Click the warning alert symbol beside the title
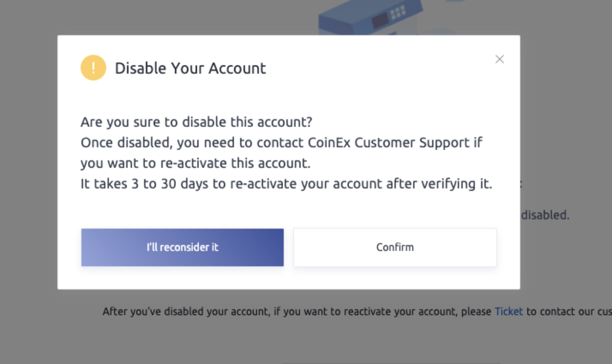 tap(93, 67)
